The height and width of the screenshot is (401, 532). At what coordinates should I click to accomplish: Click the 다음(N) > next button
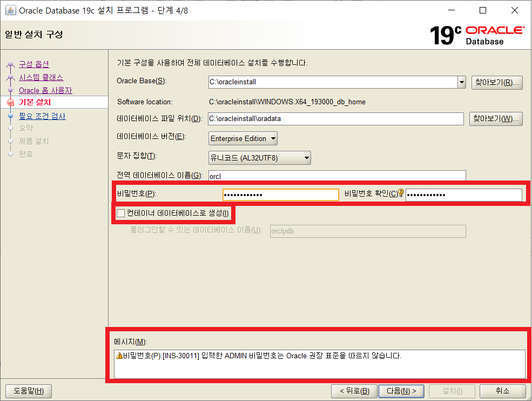tap(401, 391)
